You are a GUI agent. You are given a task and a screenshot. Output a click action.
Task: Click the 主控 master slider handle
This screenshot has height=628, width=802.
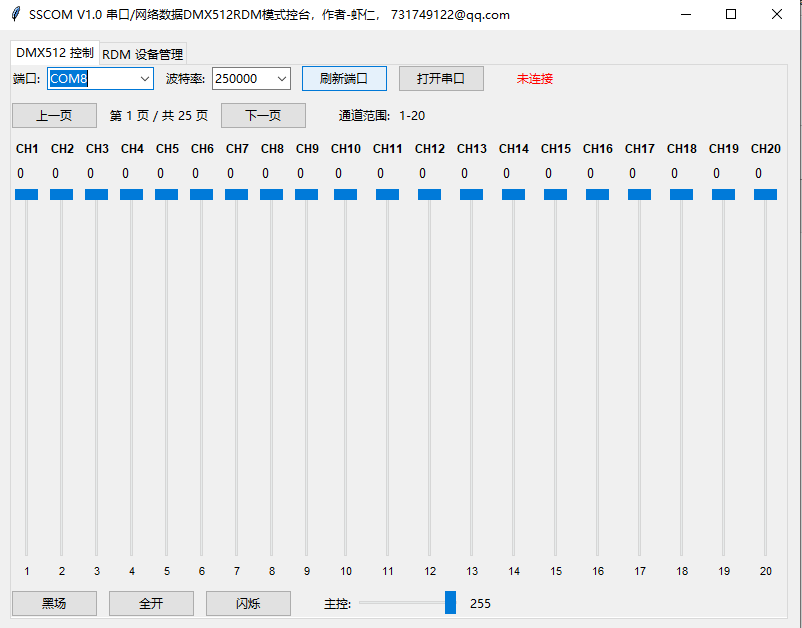[450, 602]
